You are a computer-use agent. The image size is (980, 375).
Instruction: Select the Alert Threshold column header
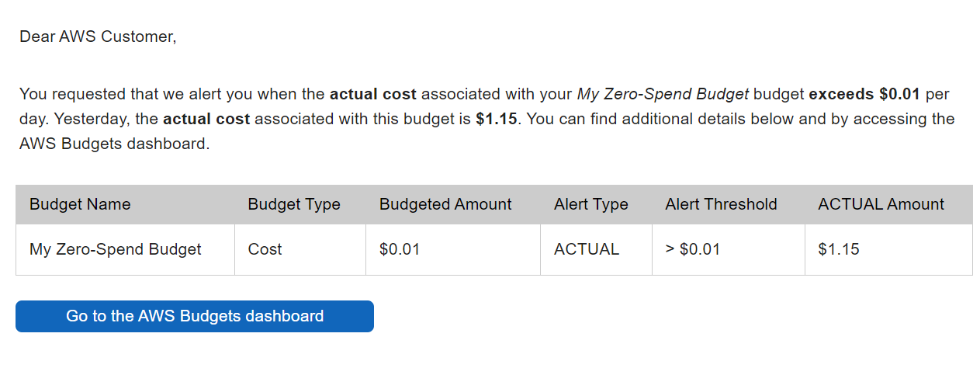(721, 204)
